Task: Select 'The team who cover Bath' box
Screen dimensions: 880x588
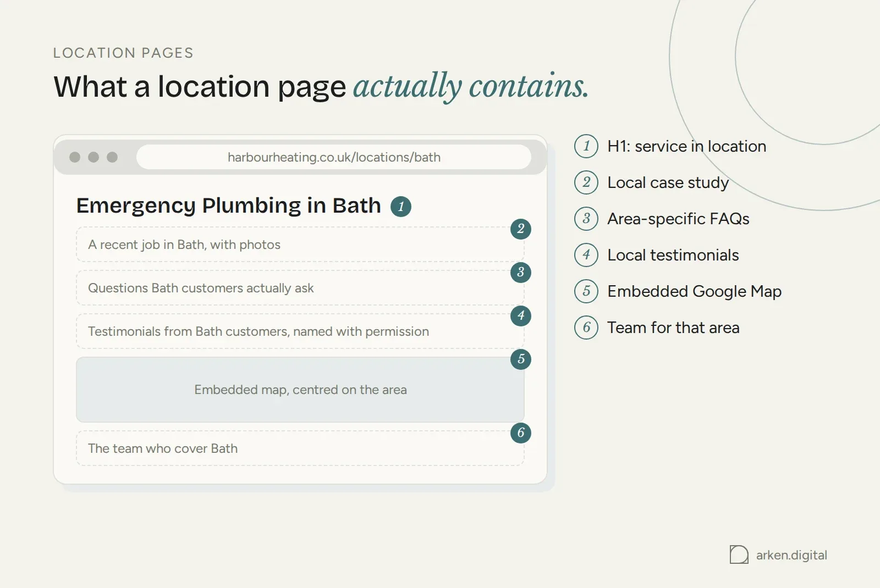Action: pyautogui.click(x=300, y=448)
